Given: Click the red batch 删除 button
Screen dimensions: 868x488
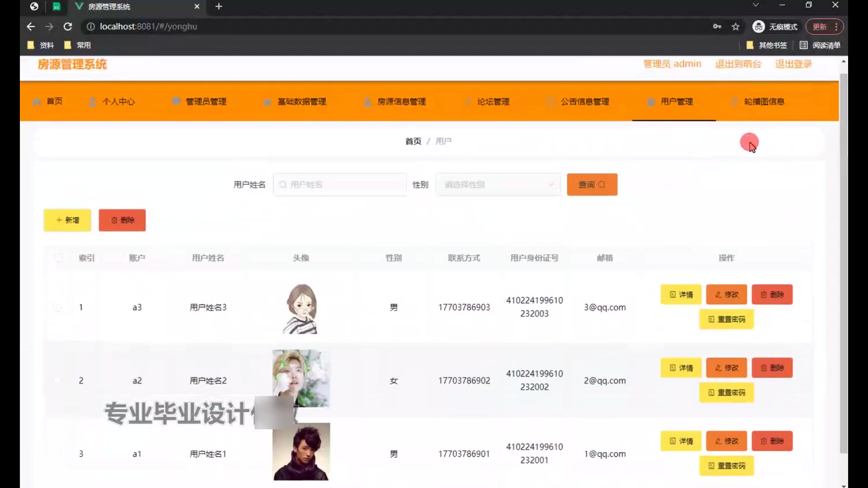Looking at the screenshot, I should (123, 220).
